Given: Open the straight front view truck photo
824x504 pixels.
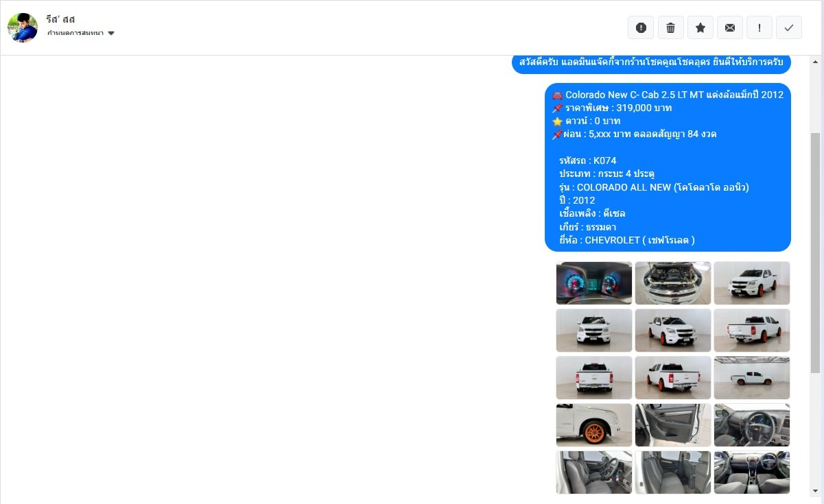Looking at the screenshot, I should (594, 330).
